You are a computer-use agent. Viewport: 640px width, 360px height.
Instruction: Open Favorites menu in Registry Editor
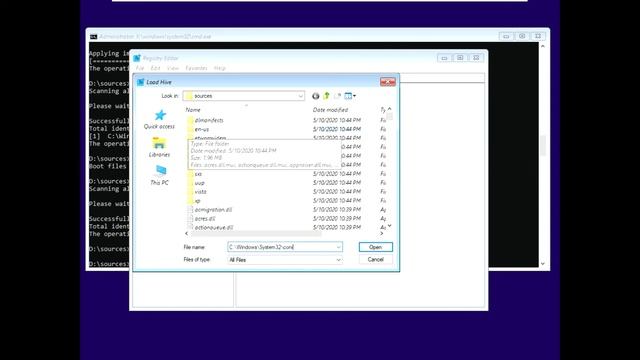(196, 68)
